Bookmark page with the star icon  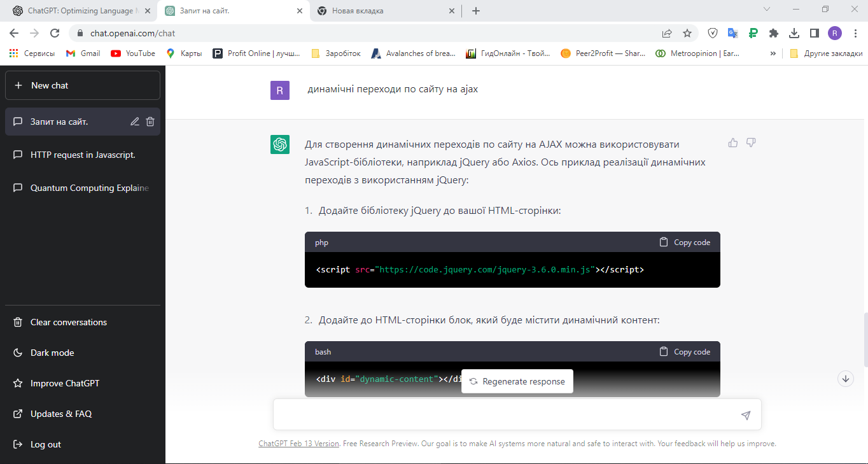pos(687,33)
